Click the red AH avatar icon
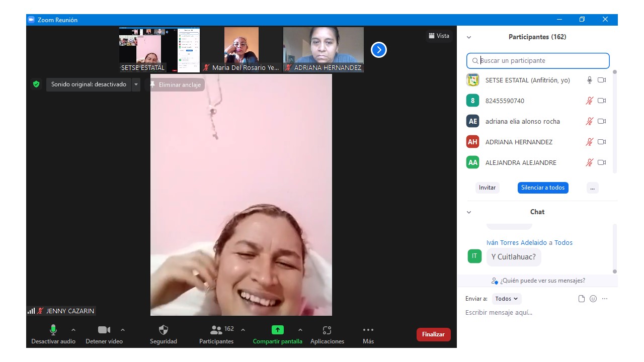644x362 pixels. tap(472, 142)
